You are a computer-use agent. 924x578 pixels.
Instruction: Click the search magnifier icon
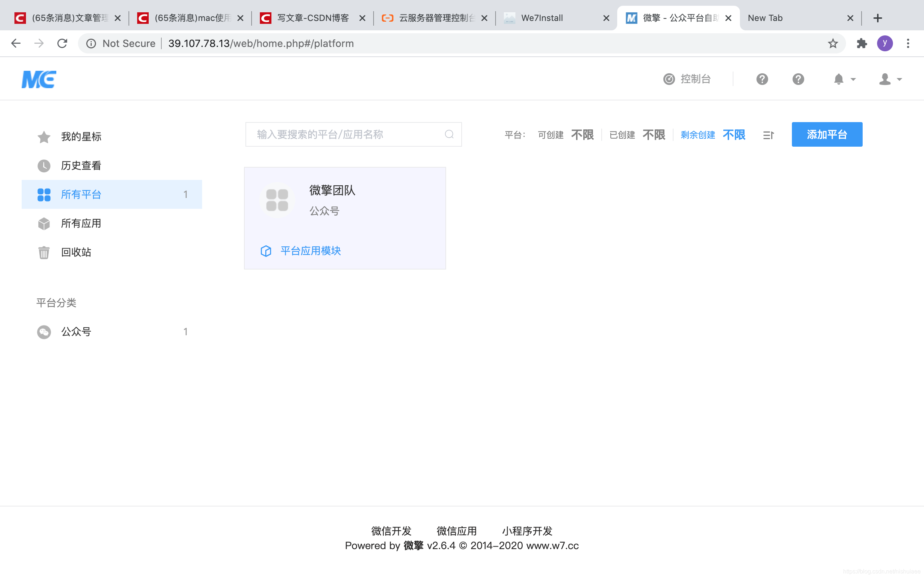click(449, 134)
